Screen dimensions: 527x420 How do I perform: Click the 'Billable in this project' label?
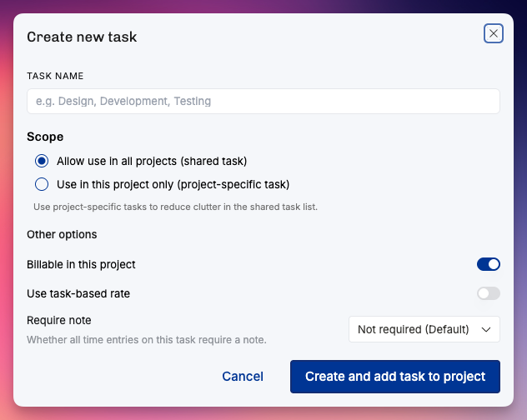tap(81, 264)
